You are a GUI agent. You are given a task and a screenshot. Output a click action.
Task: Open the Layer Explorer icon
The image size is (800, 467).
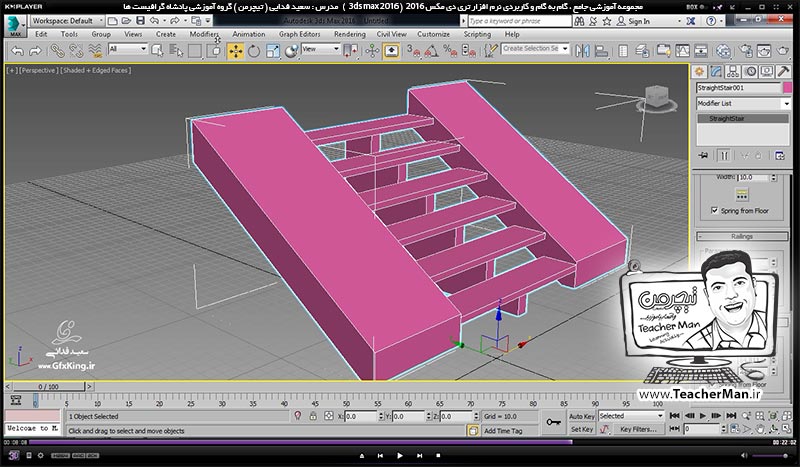coord(642,51)
